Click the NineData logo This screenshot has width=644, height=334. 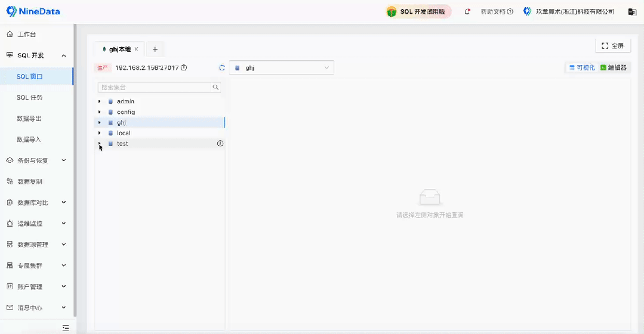pos(33,11)
